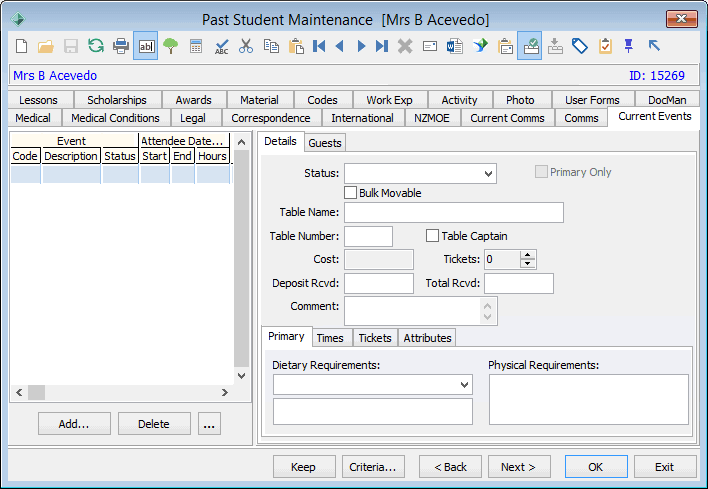
Task: Click the Deposit Rcvd input field
Action: (379, 283)
